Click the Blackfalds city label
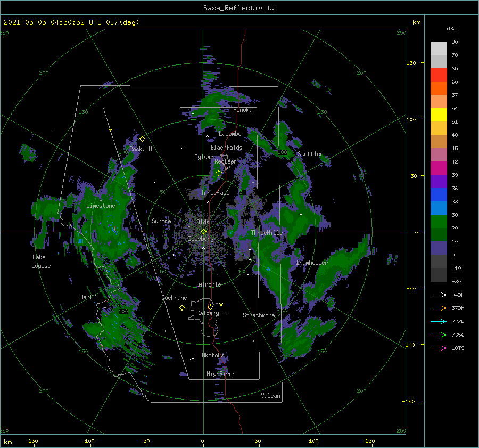Viewport: 479px width, 448px height. 226,148
